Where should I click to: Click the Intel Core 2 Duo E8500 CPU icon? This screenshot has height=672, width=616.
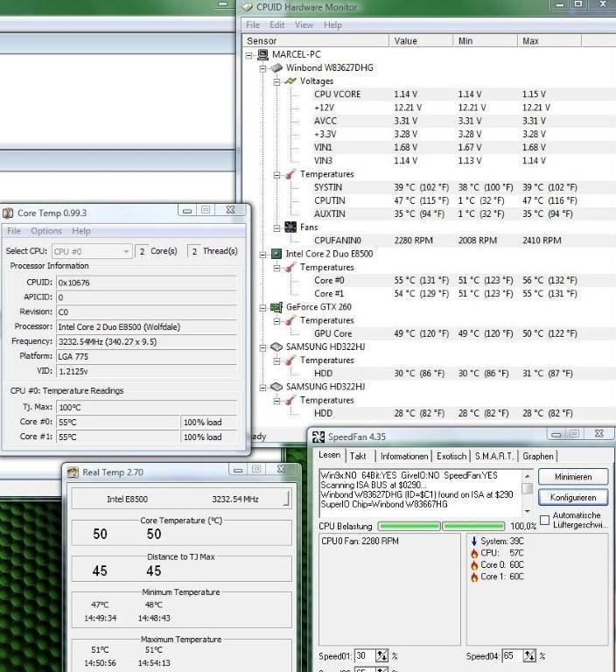276,254
